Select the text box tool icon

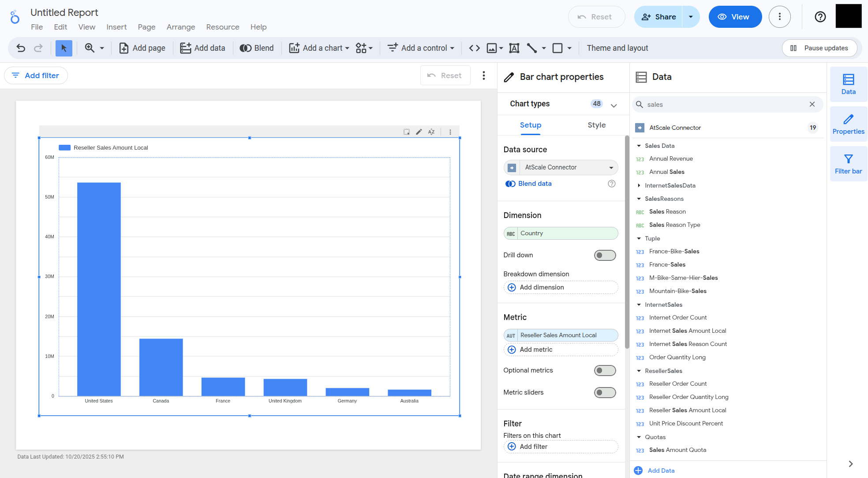pyautogui.click(x=514, y=48)
